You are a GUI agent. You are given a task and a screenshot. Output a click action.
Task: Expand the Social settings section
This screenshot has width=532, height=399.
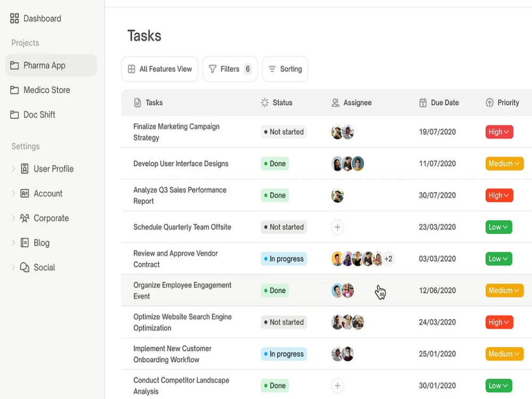(13, 268)
